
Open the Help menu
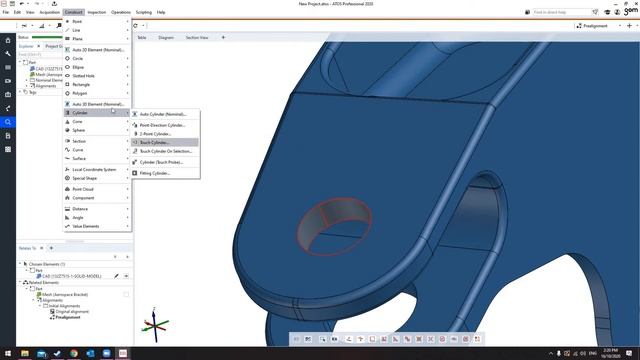pos(161,12)
